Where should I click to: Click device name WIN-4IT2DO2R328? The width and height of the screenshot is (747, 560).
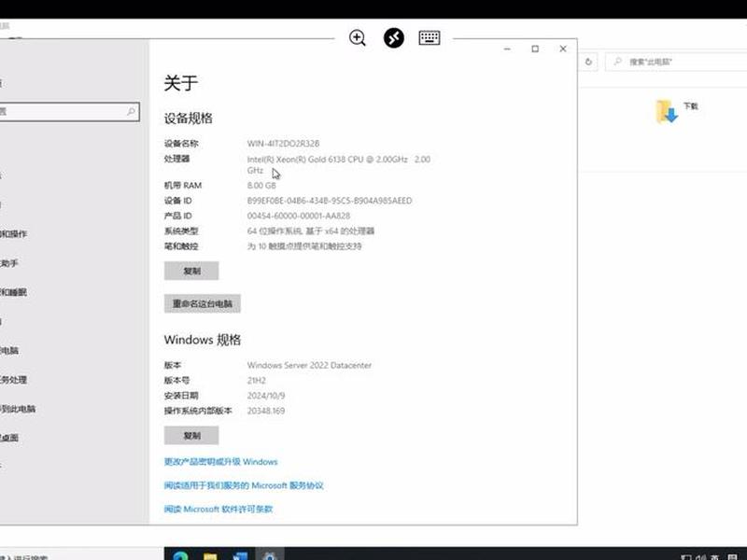pos(284,144)
